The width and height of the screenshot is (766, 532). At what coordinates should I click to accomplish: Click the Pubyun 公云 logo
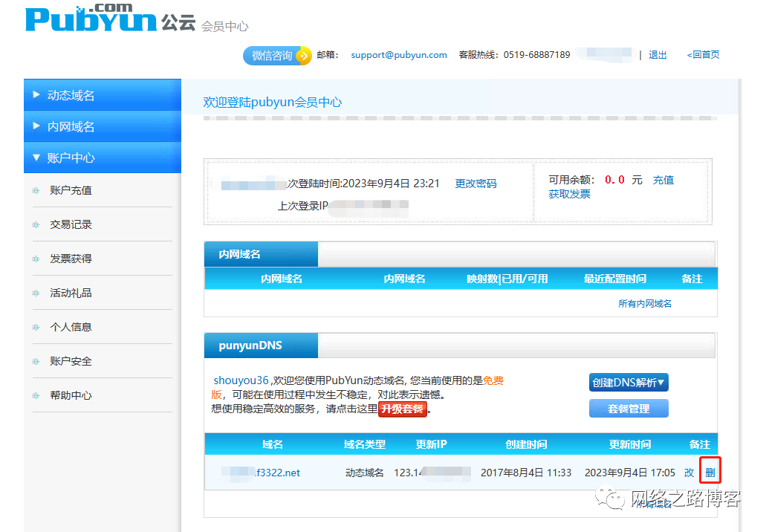(111, 18)
